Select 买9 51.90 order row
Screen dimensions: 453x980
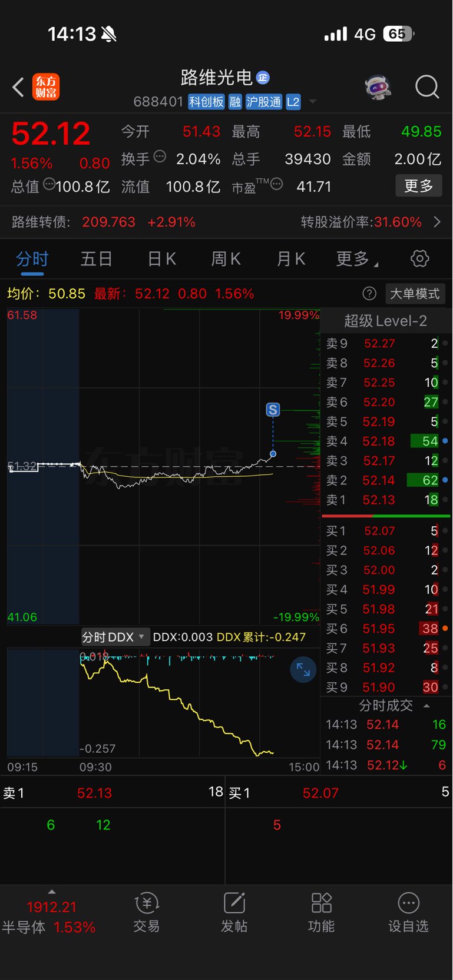tap(386, 687)
